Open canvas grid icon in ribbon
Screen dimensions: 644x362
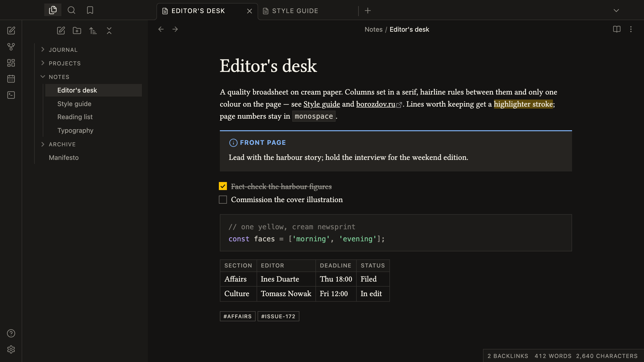point(11,63)
